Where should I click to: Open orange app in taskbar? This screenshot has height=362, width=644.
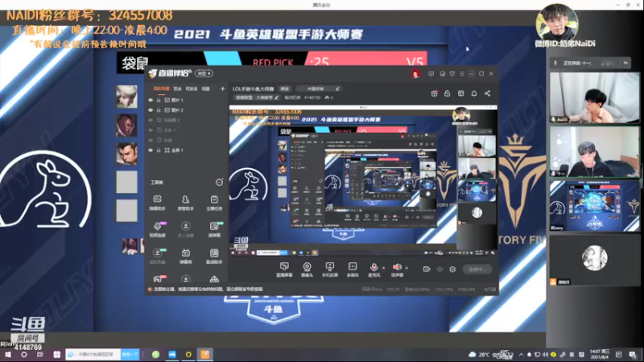click(205, 355)
